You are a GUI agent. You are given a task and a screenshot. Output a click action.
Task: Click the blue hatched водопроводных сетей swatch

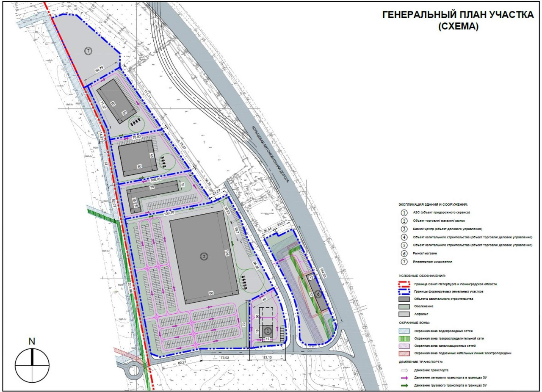404,330
